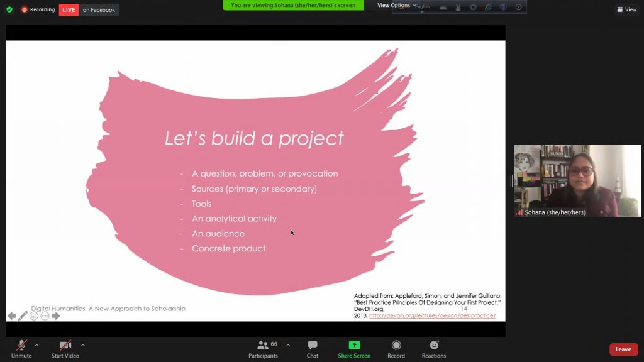Select the pen annotation tool on slide

[23, 316]
